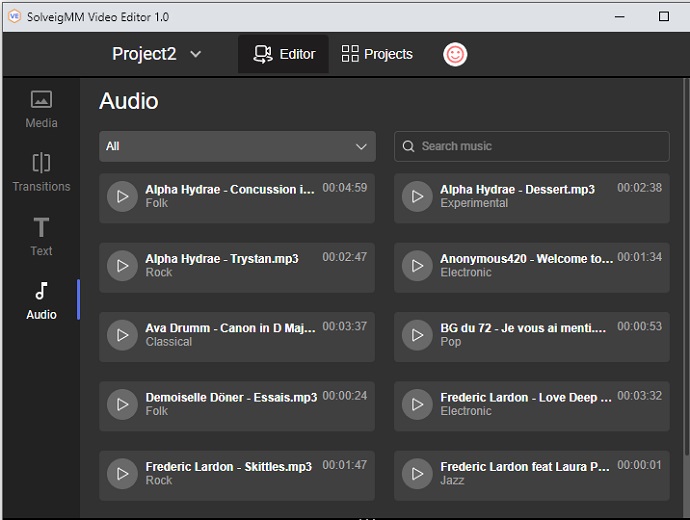Select Alpha Hydrae - Concussion track title
The width and height of the screenshot is (690, 520).
coord(230,190)
